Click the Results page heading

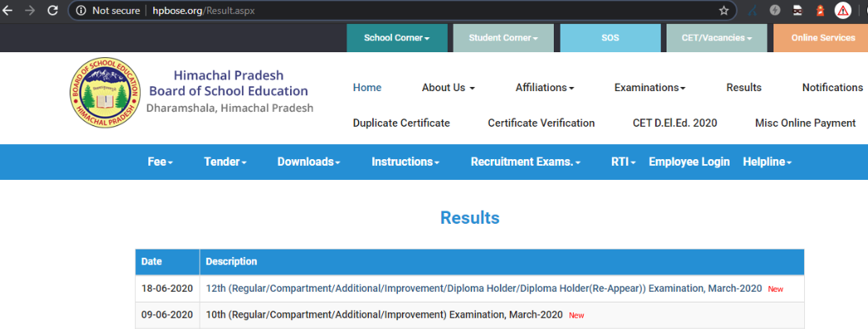[x=470, y=218]
